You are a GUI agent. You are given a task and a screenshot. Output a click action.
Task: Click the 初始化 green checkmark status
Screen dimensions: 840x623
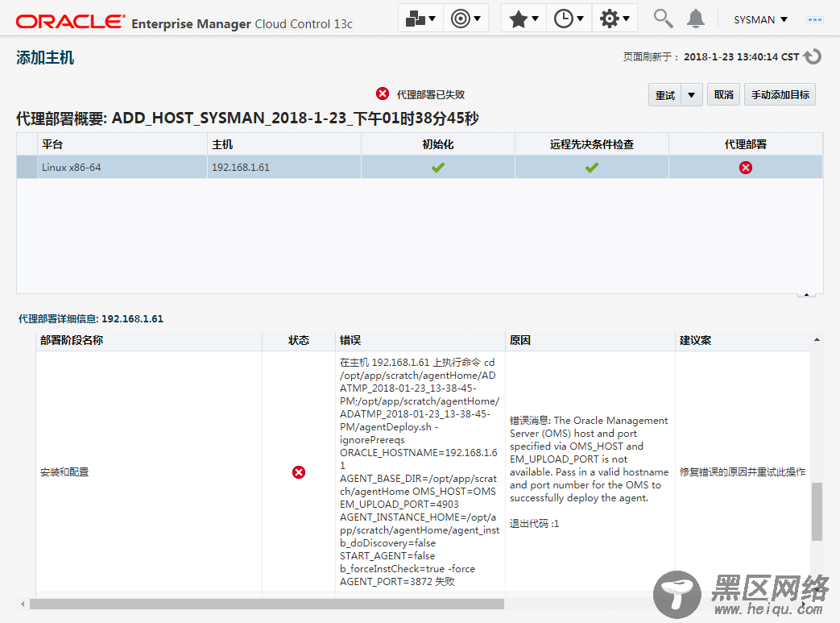click(x=437, y=168)
